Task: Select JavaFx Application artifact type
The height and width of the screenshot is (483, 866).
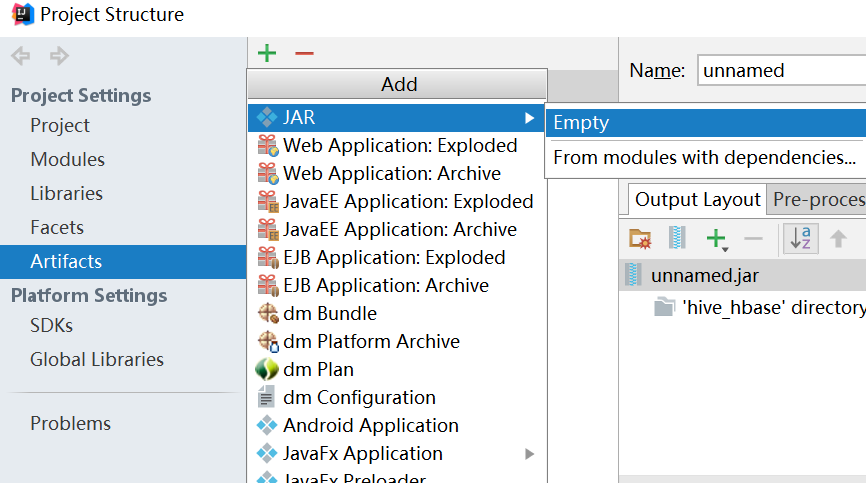Action: pos(396,454)
